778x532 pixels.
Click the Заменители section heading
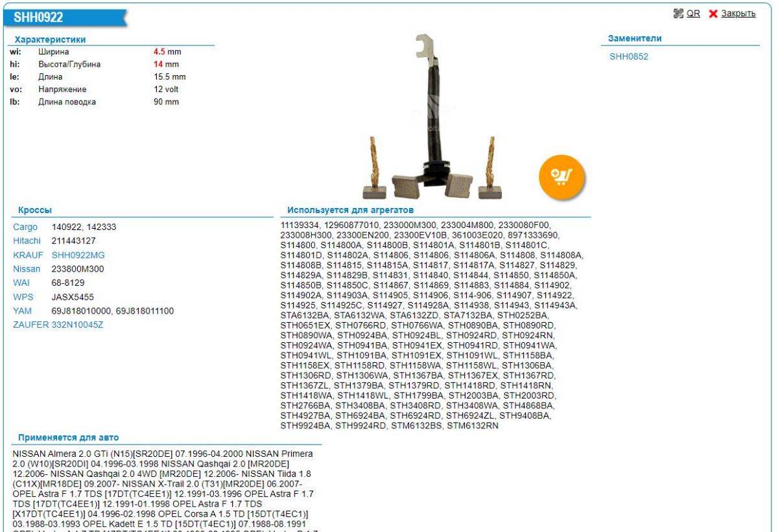click(x=634, y=39)
